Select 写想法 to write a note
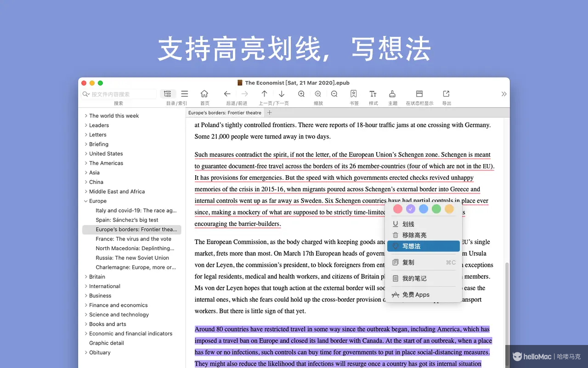Image resolution: width=588 pixels, height=368 pixels. [x=424, y=246]
